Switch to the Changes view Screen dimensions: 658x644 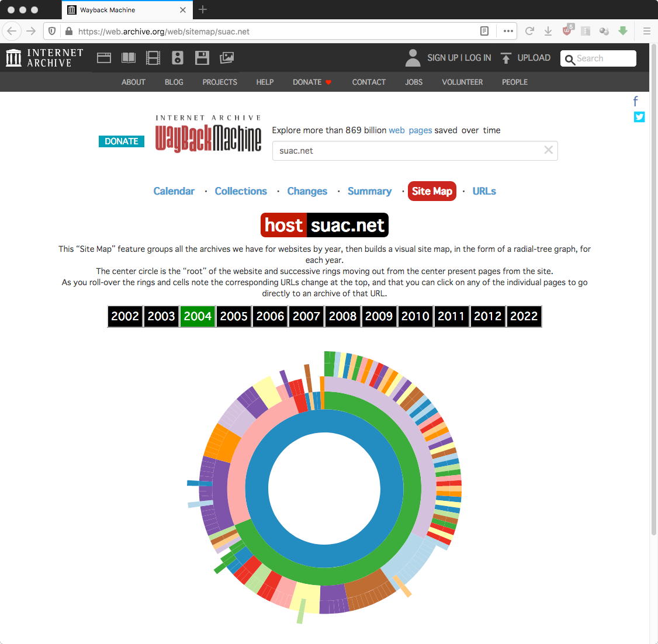pos(307,191)
